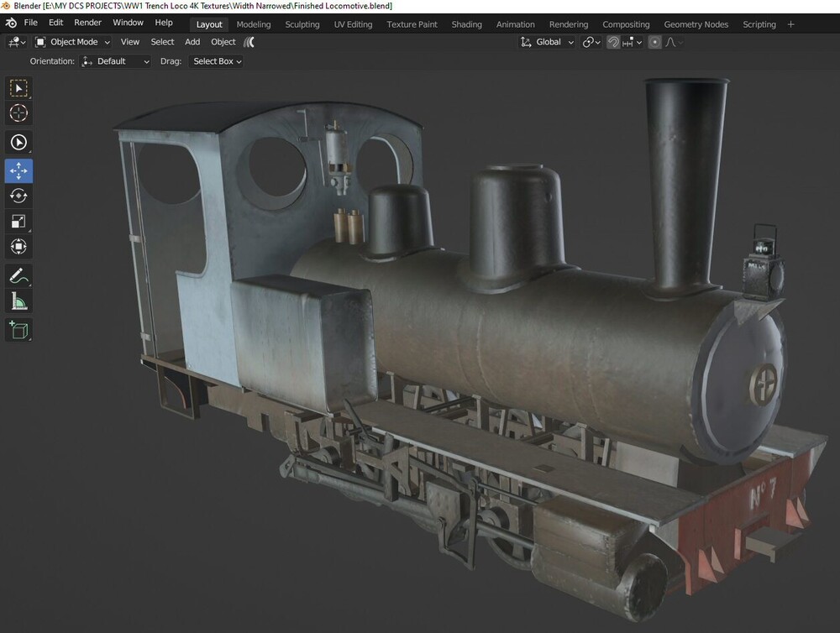Click the Blender logo menu icon
The width and height of the screenshot is (840, 633).
11,23
